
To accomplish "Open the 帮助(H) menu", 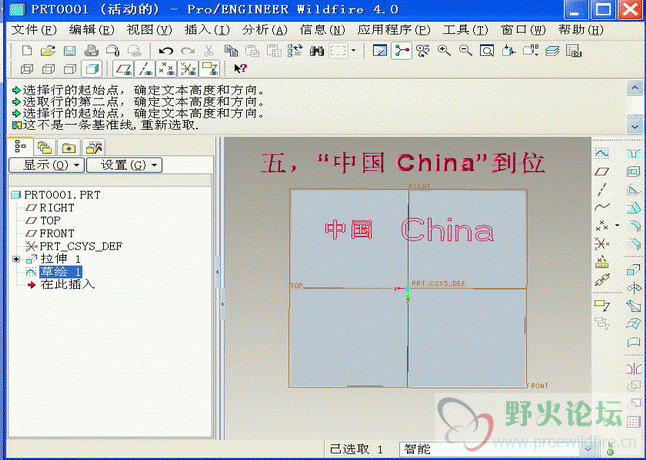I will [580, 30].
